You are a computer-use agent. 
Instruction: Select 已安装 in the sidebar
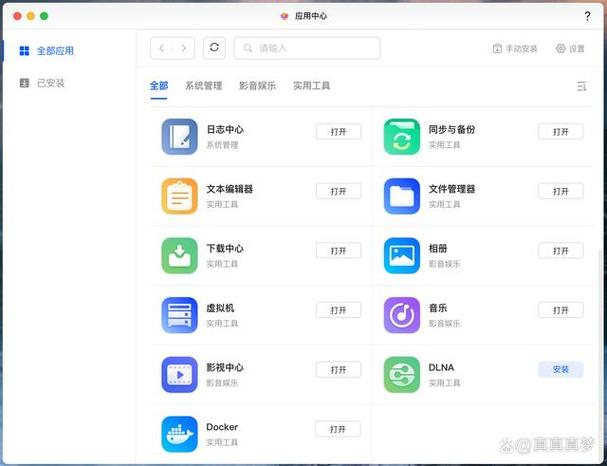42,83
